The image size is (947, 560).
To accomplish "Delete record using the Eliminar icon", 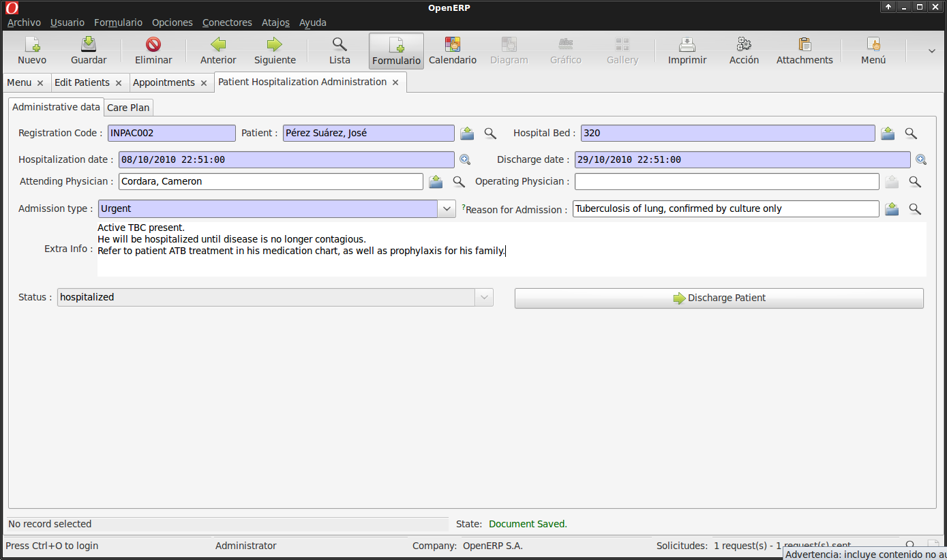I will (153, 45).
